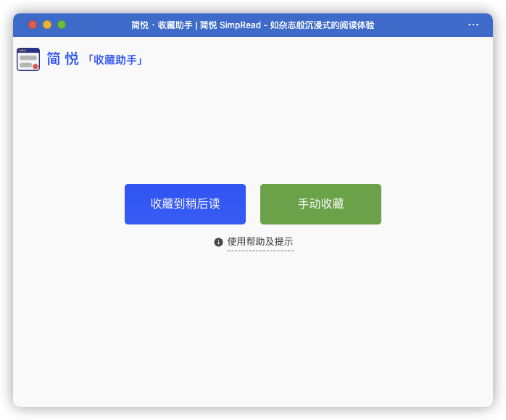506x420 pixels.
Task: Open the 使用帮助及提示 help link
Action: click(x=260, y=241)
